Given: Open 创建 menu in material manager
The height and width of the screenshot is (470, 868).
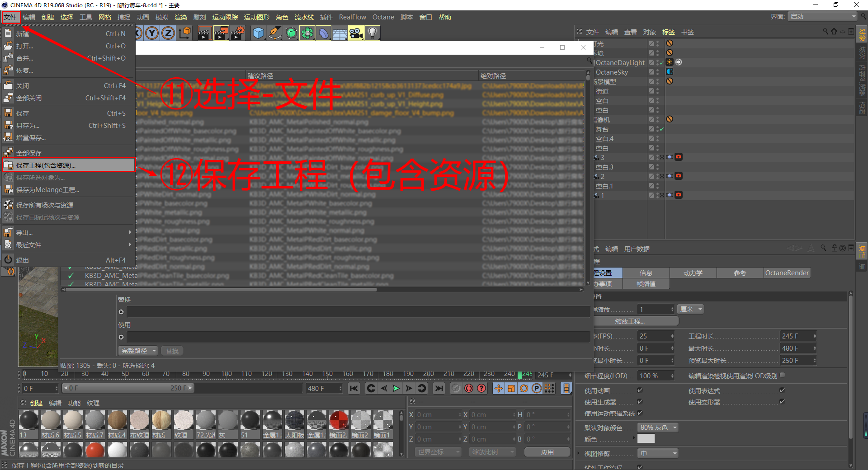Looking at the screenshot, I should coord(36,403).
